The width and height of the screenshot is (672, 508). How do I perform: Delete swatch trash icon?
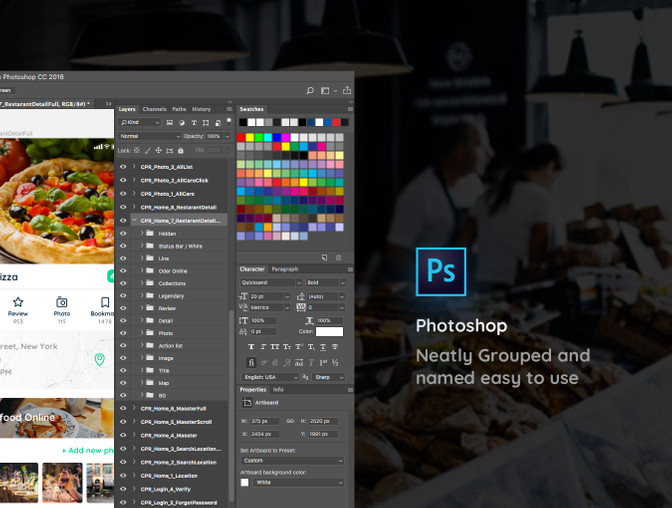point(339,258)
